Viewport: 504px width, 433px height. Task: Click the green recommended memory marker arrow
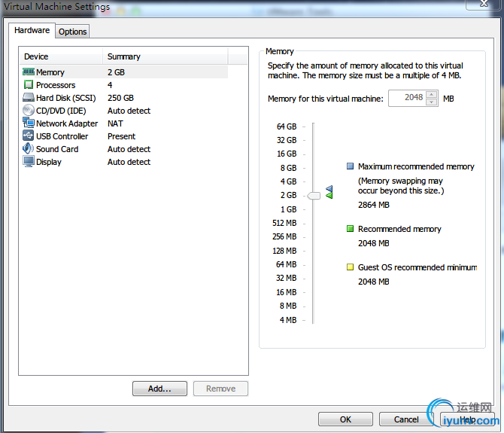point(329,195)
